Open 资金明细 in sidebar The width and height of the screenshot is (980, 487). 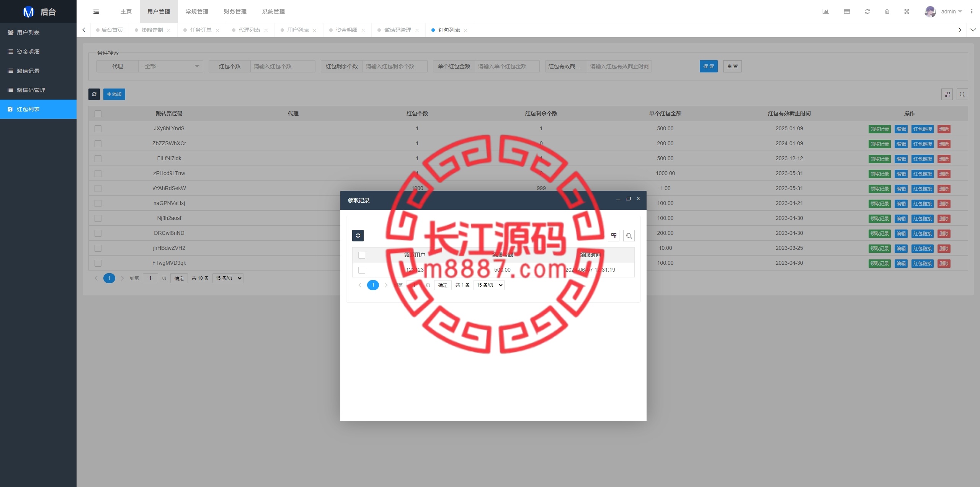(x=38, y=52)
